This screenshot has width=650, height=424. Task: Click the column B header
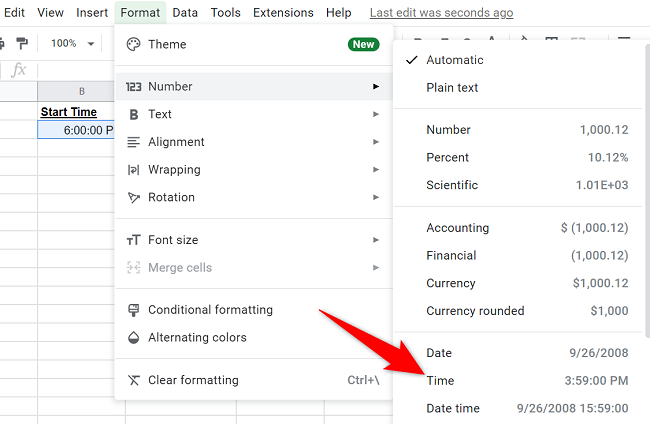click(x=78, y=91)
